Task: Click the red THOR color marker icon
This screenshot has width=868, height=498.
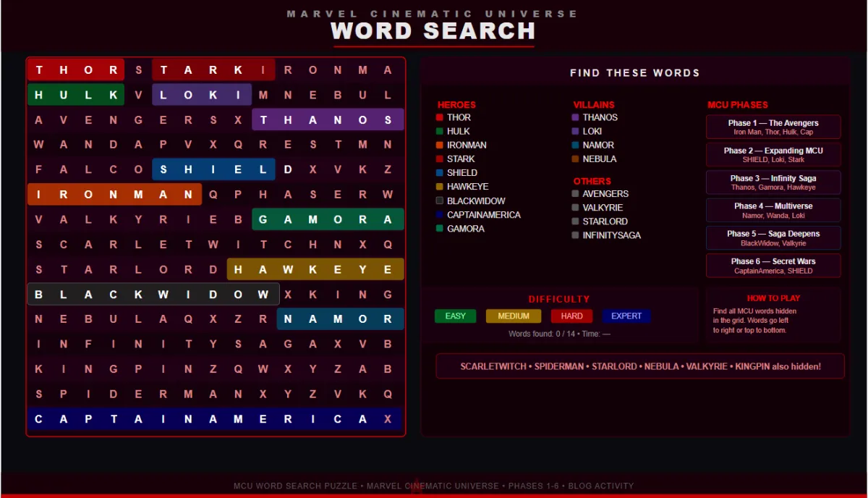Action: point(440,117)
